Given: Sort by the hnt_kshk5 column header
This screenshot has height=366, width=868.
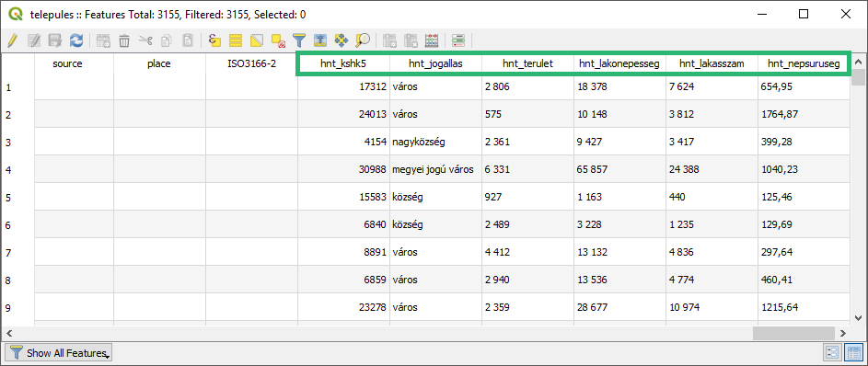Looking at the screenshot, I should click(x=343, y=63).
